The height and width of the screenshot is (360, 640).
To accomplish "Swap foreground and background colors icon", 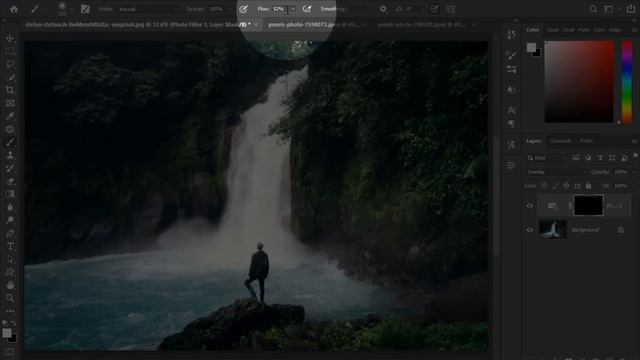I will [x=14, y=323].
